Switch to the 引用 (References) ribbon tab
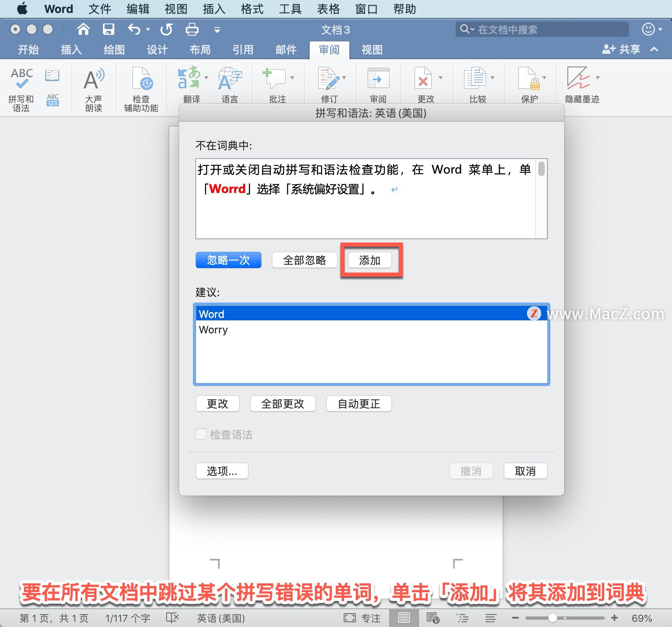The image size is (672, 627). [x=243, y=49]
